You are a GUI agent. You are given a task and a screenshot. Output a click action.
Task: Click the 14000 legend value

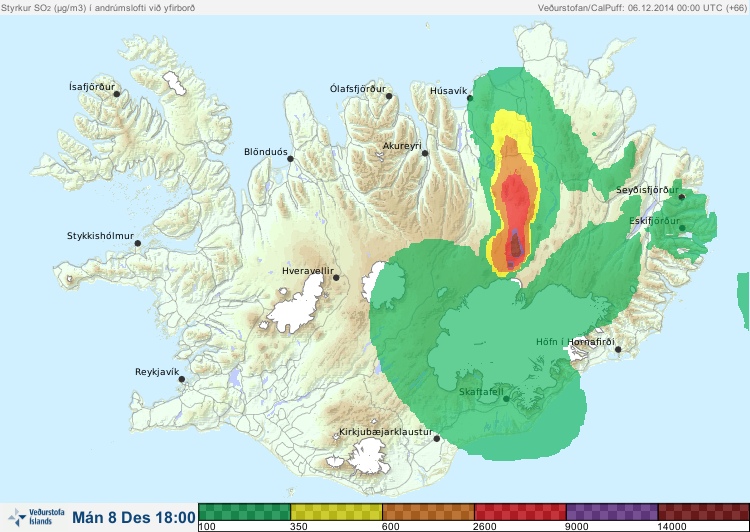pyautogui.click(x=672, y=527)
